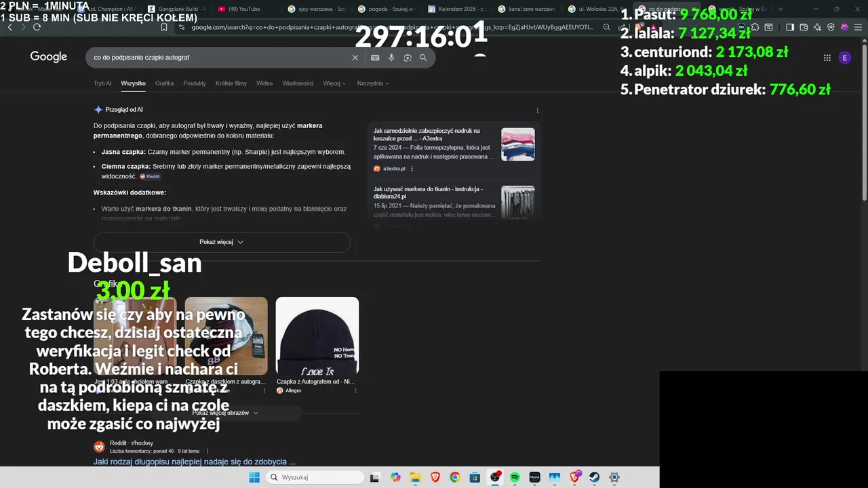This screenshot has width=868, height=488.
Task: Clear the Google search box with the X icon
Action: coord(355,58)
